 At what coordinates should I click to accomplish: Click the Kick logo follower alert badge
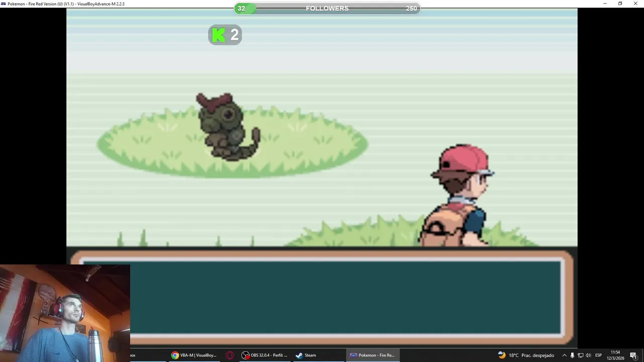[225, 35]
